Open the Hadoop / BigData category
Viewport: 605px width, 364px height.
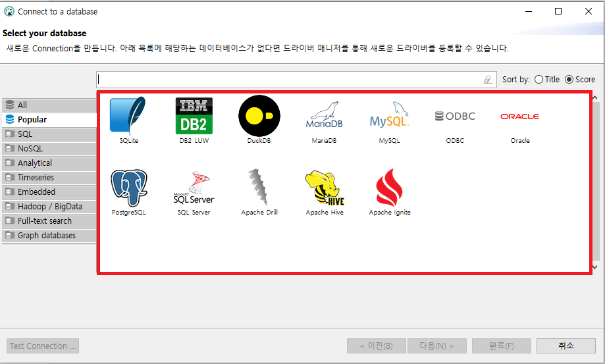tap(49, 206)
